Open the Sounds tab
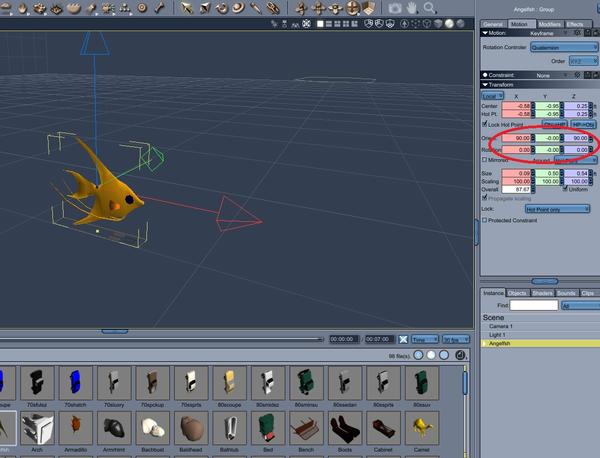Image resolution: width=600 pixels, height=458 pixels. (566, 293)
